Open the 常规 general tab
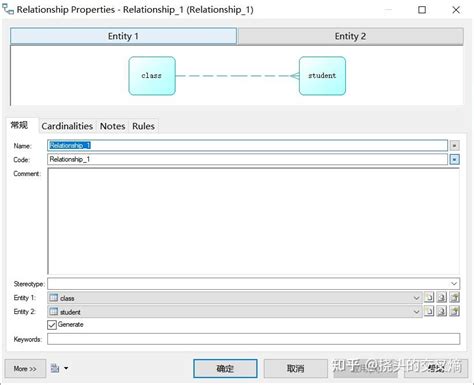 [20, 125]
